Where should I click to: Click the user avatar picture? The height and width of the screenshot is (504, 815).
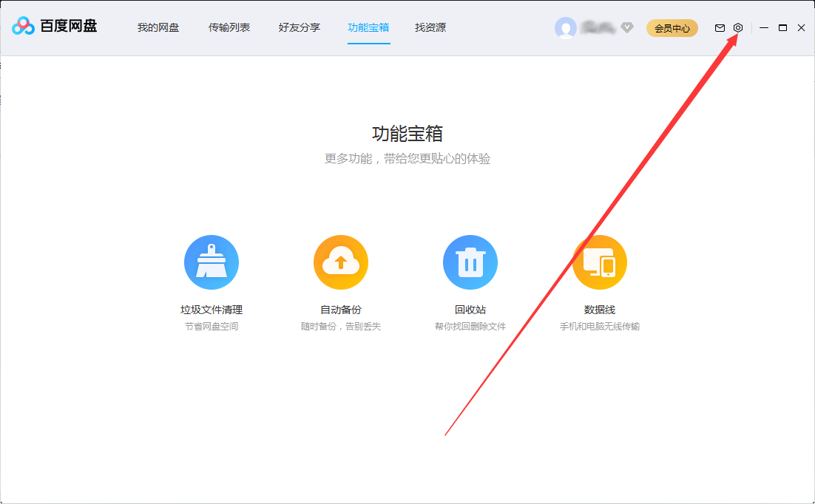pyautogui.click(x=566, y=27)
